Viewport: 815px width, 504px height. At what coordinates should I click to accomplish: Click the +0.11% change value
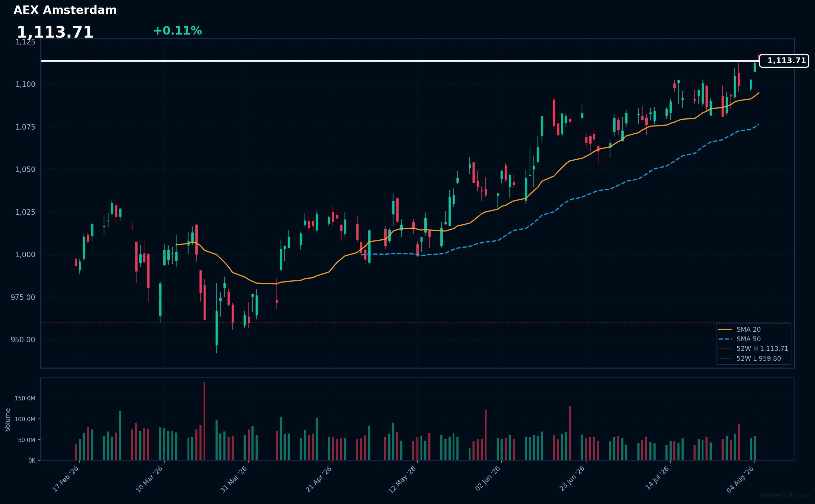coord(178,31)
